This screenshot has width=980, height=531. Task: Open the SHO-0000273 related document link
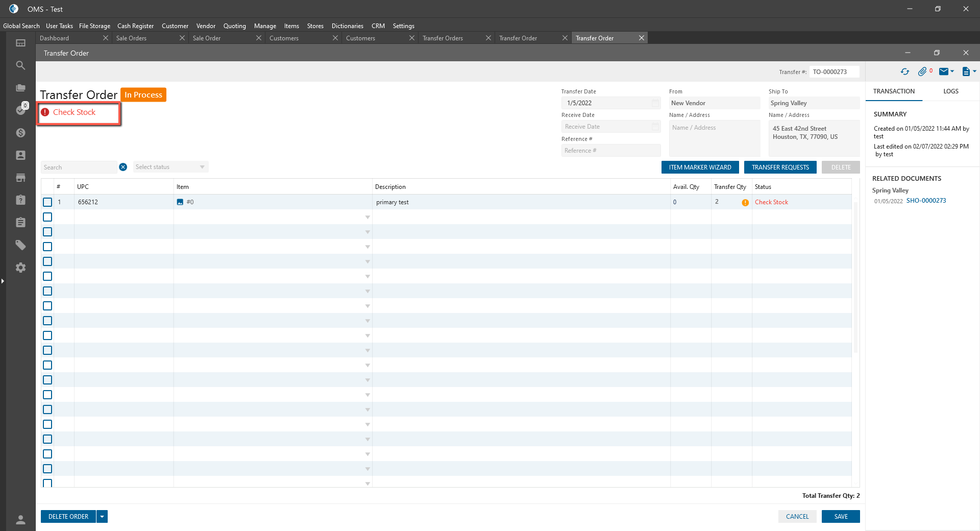click(x=926, y=201)
